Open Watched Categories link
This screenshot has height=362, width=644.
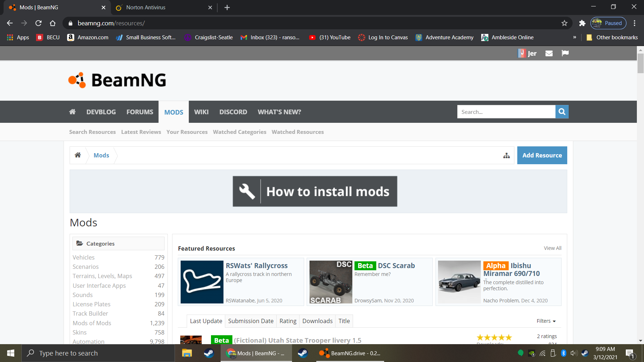240,132
